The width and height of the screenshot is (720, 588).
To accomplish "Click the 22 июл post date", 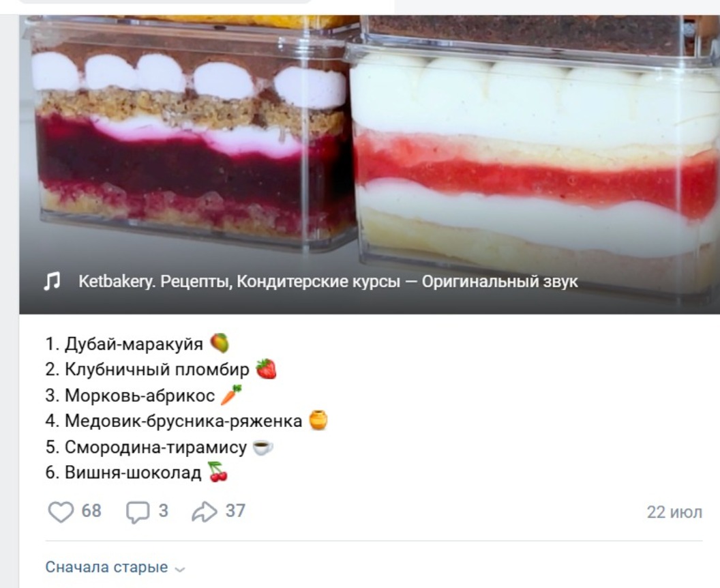I will point(674,512).
